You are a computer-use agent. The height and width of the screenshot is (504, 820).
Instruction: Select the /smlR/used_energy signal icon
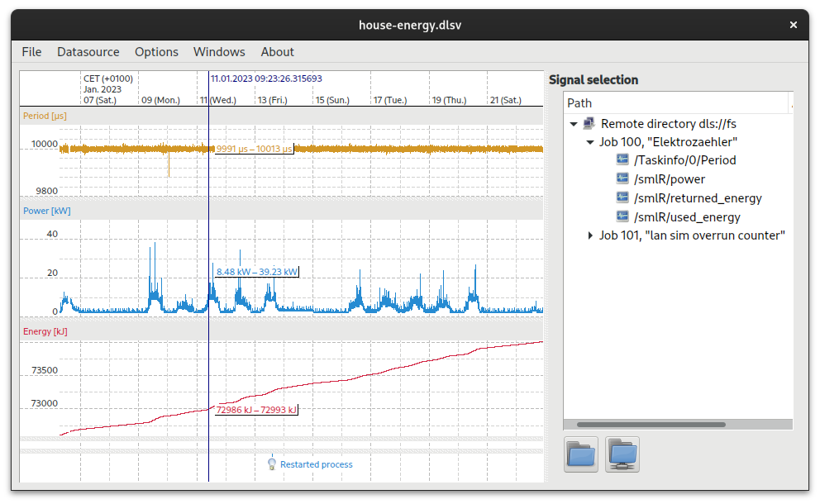coord(622,216)
